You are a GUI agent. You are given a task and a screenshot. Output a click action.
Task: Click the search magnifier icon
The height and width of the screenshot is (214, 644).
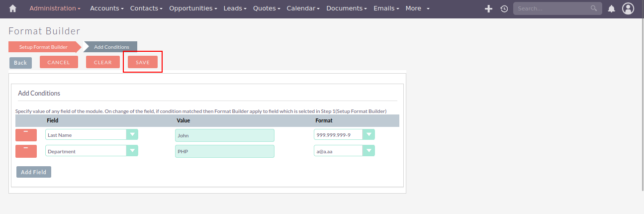593,8
